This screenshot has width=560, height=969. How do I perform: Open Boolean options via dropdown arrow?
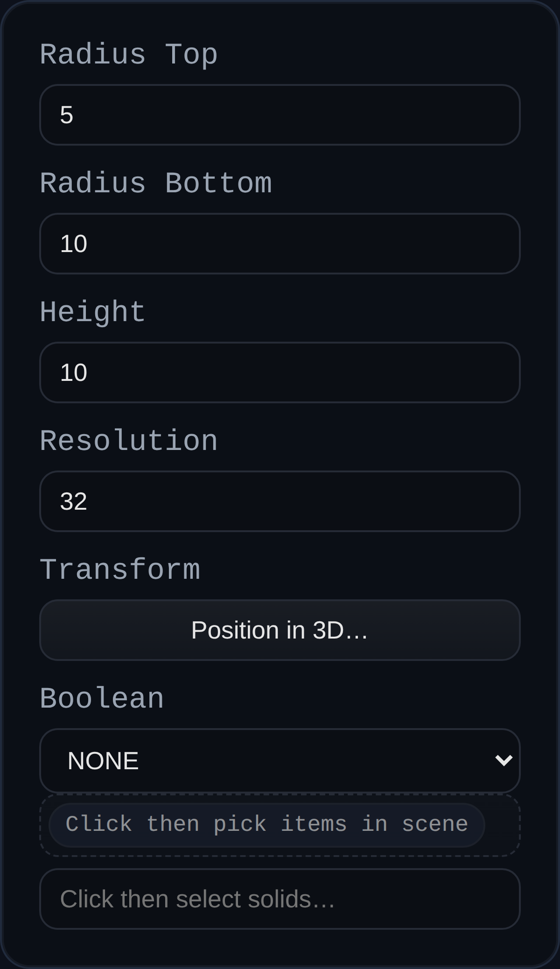pos(504,760)
